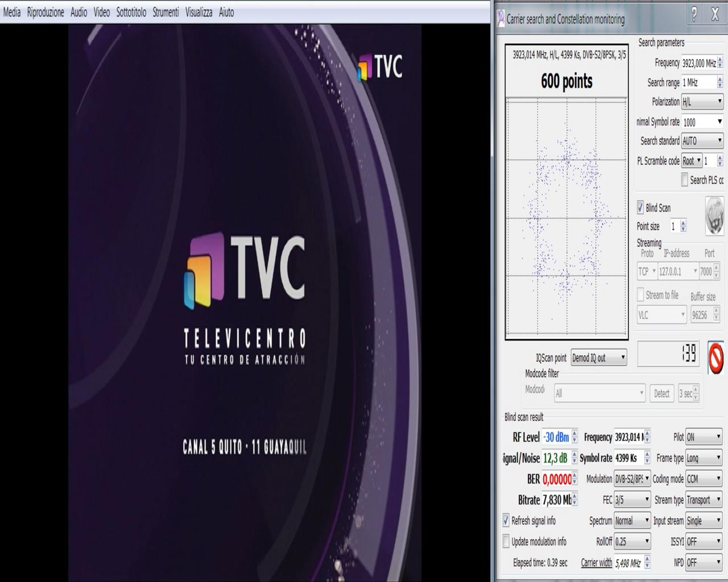Open the RollOff 0.25 dropdown
728x582 pixels.
tap(632, 542)
